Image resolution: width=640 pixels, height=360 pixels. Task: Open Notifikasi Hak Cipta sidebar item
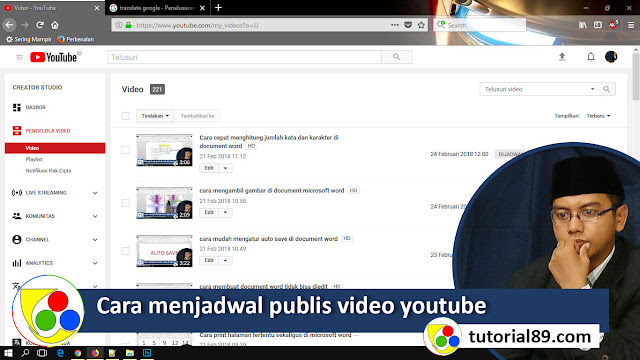point(48,171)
